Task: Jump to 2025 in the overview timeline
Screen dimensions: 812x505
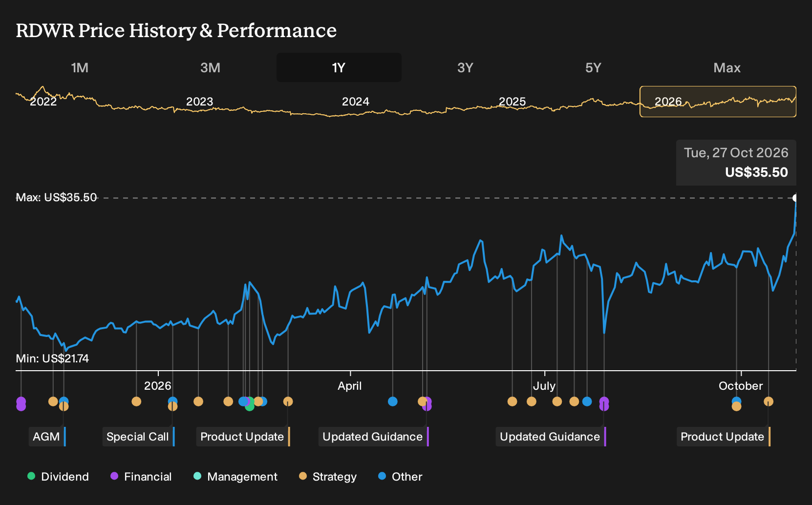Action: tap(512, 102)
